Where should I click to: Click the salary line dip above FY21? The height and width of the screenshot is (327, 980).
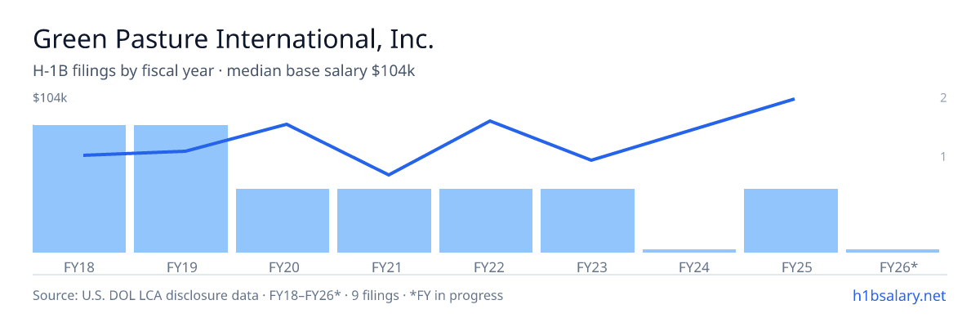coord(388,174)
